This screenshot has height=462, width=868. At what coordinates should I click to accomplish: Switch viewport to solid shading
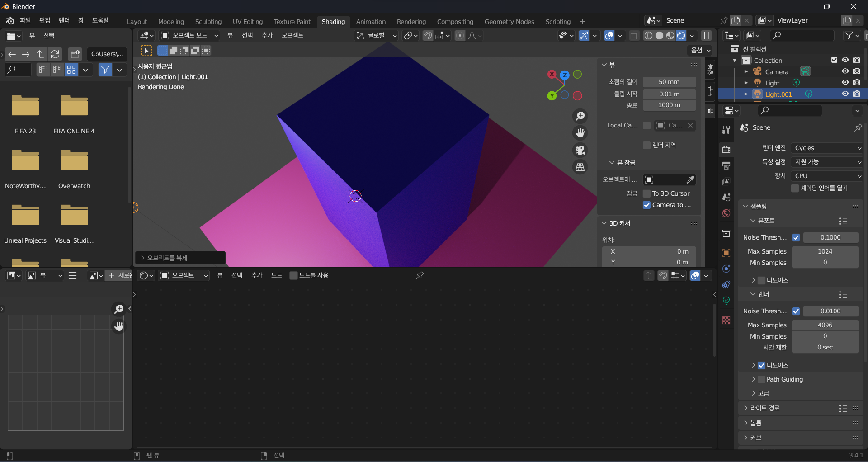tap(659, 35)
